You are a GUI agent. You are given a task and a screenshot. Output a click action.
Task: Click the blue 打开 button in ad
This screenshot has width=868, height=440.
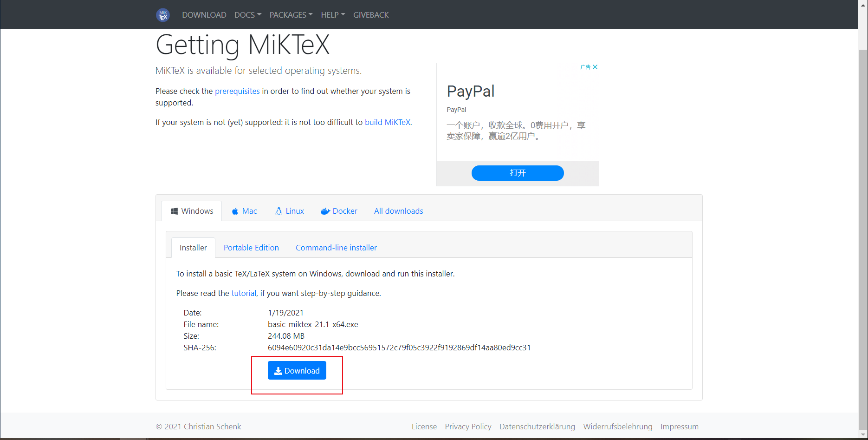(518, 173)
